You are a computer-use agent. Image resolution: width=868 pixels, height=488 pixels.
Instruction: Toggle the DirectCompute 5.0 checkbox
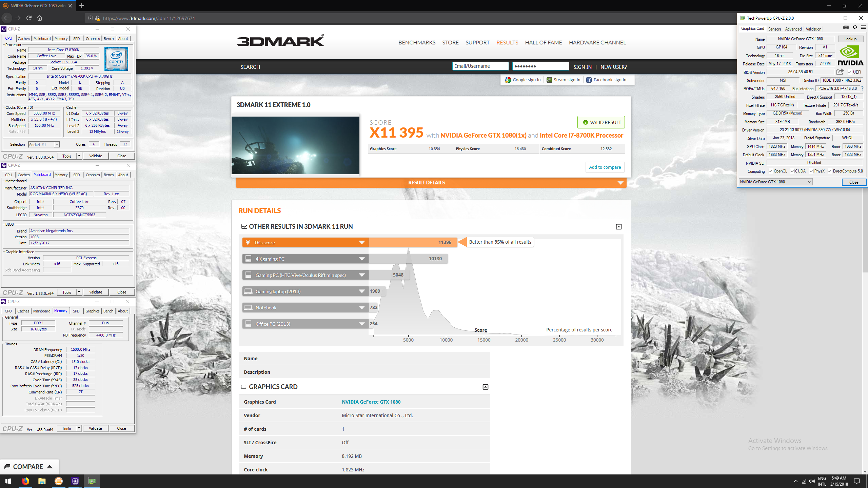coord(830,171)
